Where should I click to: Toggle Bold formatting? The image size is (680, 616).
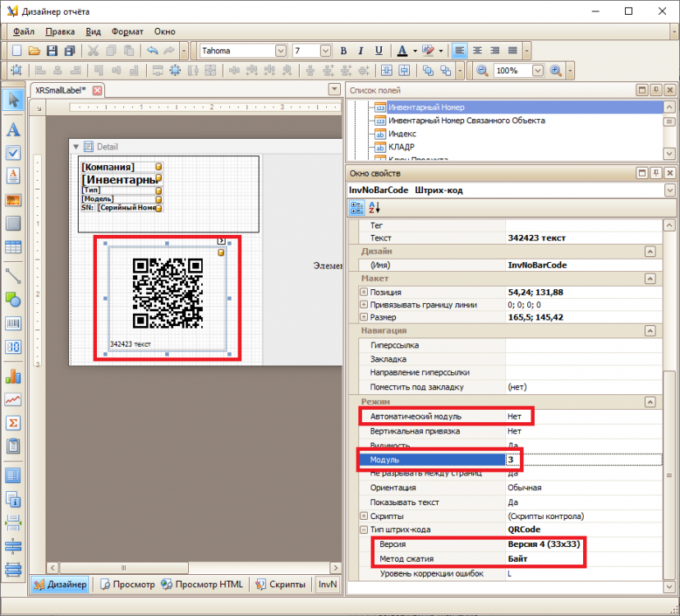point(343,51)
